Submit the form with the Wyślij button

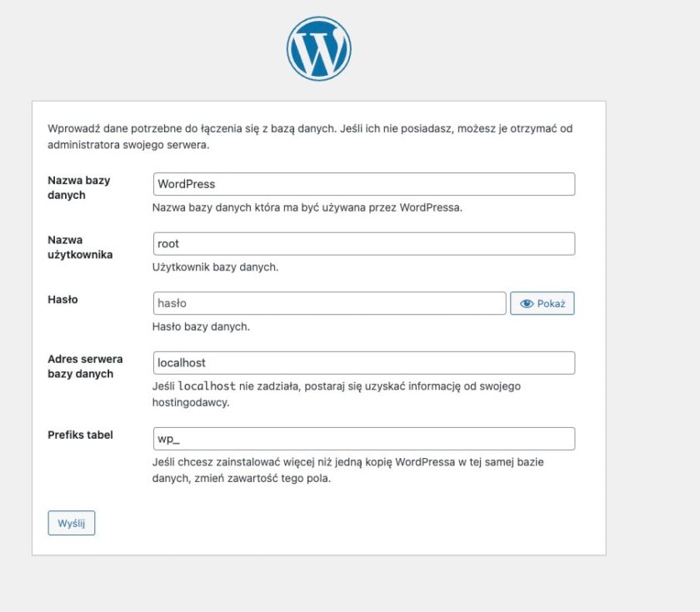(x=71, y=523)
